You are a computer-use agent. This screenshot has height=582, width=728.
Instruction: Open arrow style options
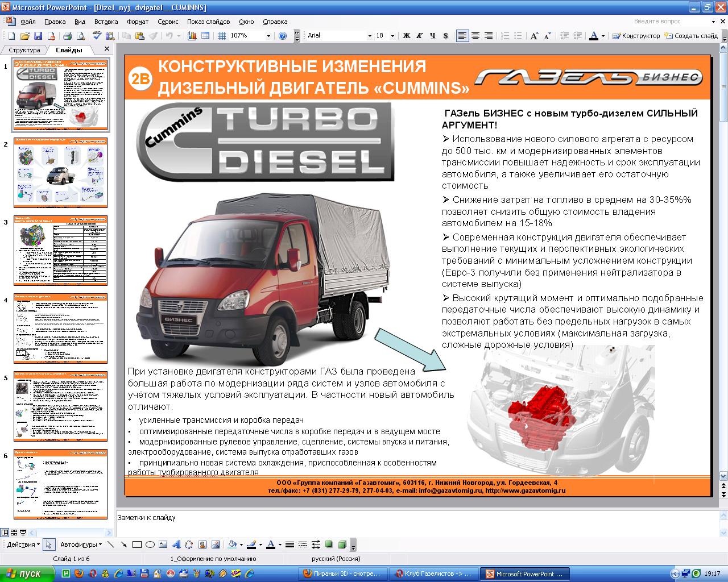[x=316, y=544]
